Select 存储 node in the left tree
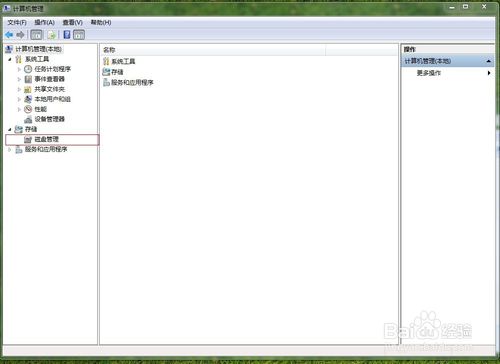This screenshot has height=364, width=500. pyautogui.click(x=31, y=129)
